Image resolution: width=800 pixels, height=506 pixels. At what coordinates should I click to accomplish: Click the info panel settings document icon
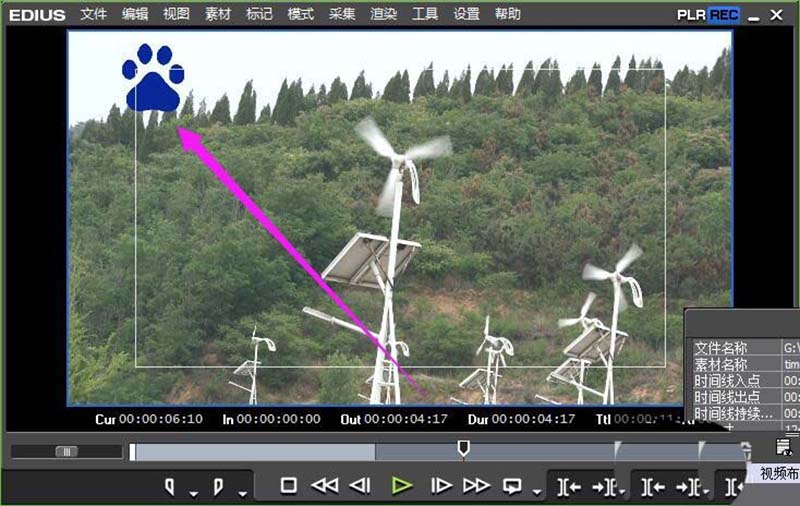784,447
